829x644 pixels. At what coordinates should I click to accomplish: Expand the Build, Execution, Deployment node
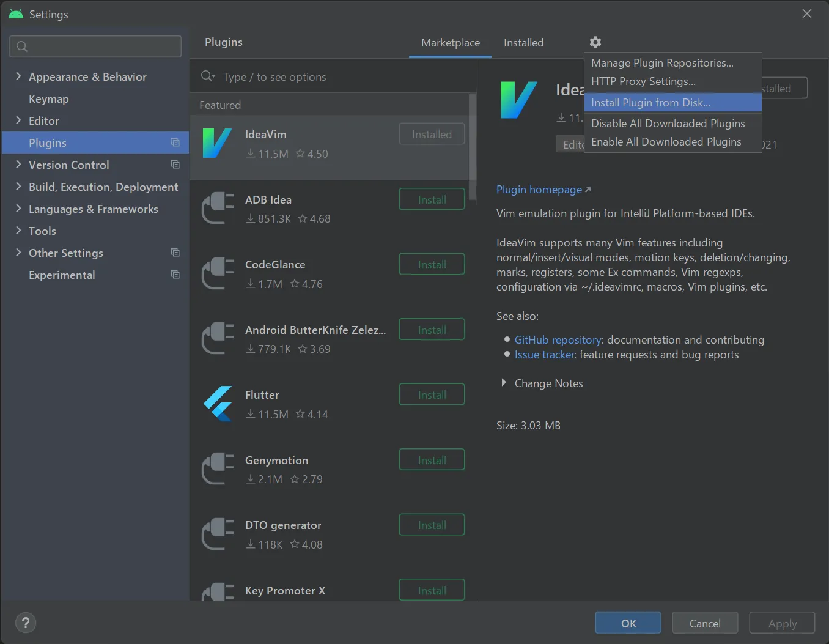[18, 187]
